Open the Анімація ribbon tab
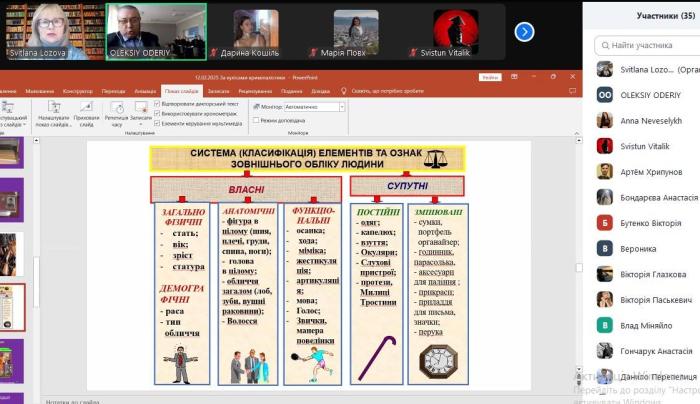Image resolution: width=700 pixels, height=404 pixels. pos(144,90)
